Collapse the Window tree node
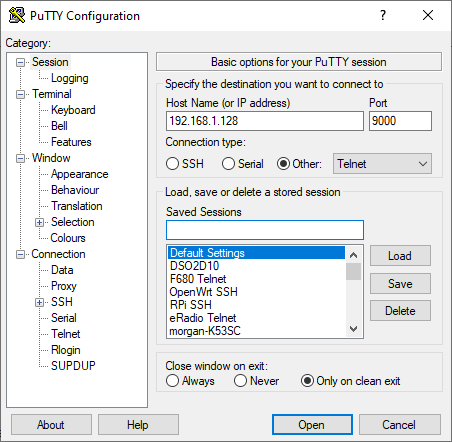The image size is (452, 442). click(x=20, y=158)
